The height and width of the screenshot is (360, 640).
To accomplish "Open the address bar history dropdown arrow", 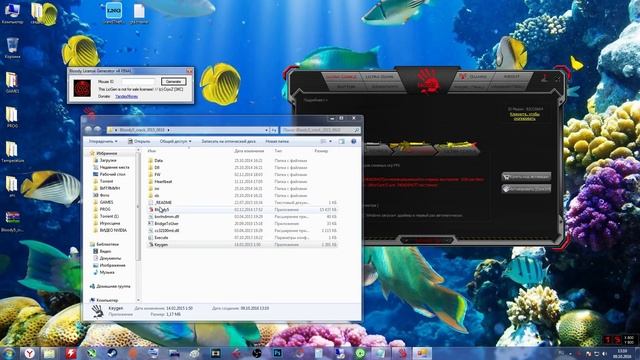I will [x=267, y=130].
